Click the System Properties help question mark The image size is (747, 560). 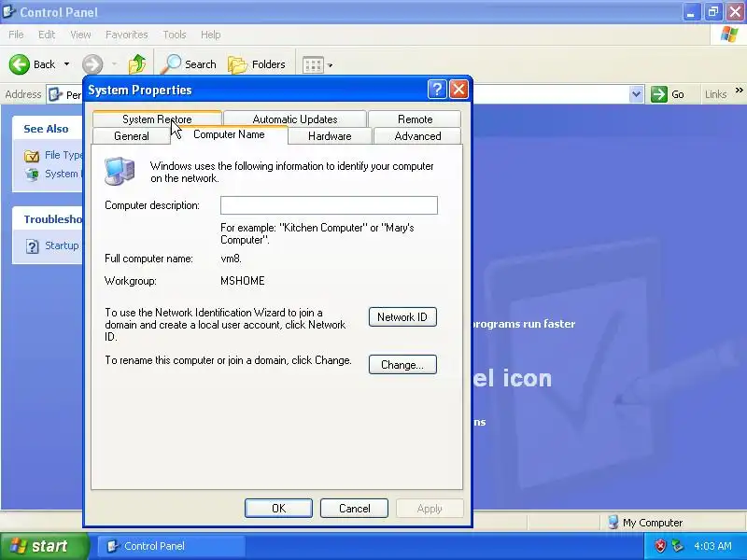(x=437, y=89)
